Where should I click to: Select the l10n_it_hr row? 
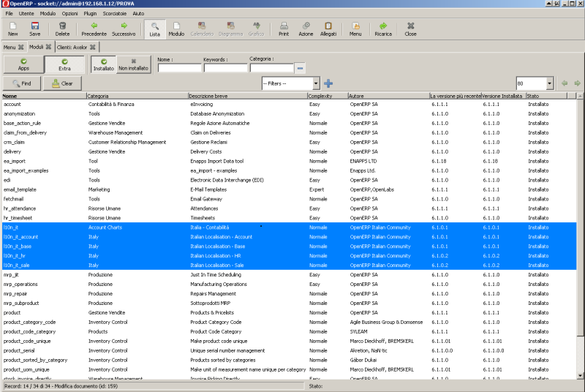289,256
